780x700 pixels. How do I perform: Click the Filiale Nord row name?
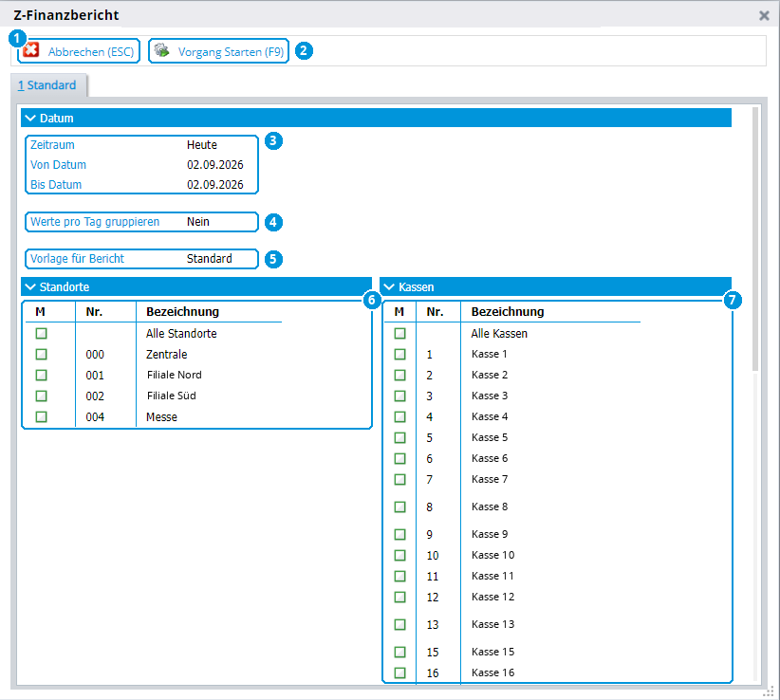tap(174, 375)
